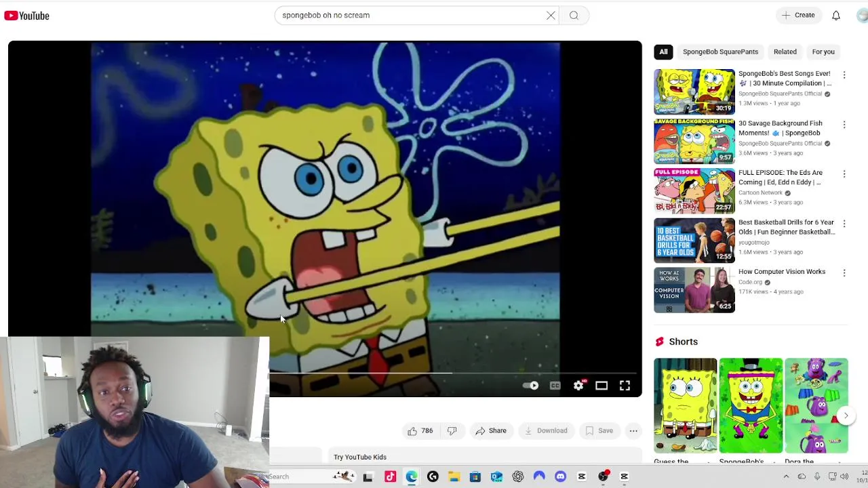Screen dimensions: 868x488
Task: Open the YouTube home logo
Action: pos(26,16)
